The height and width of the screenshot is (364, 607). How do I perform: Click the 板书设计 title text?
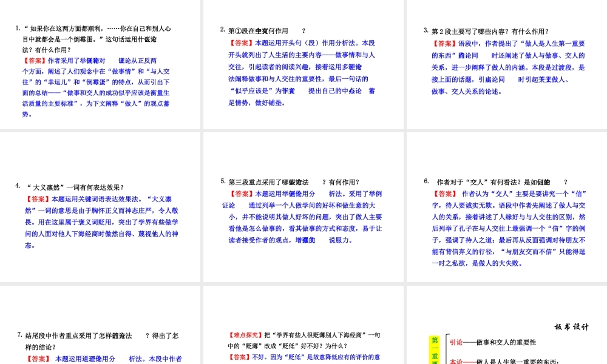[x=571, y=327]
